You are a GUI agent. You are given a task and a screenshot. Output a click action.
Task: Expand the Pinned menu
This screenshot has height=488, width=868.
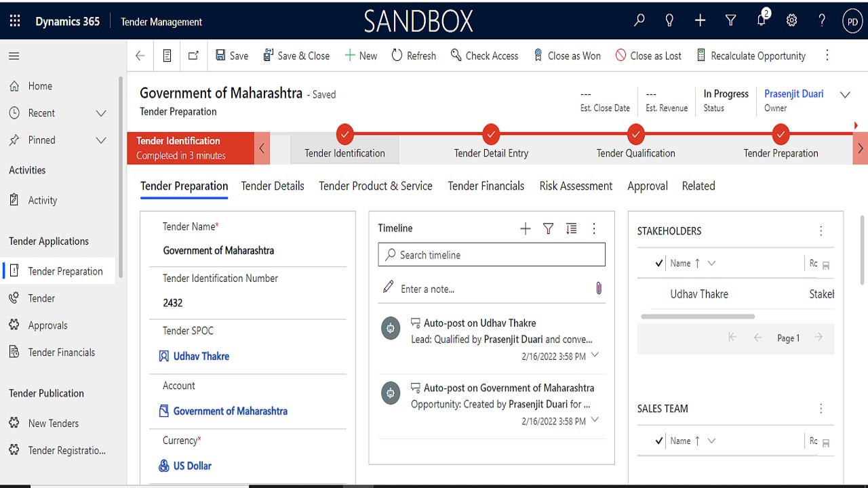tap(101, 140)
